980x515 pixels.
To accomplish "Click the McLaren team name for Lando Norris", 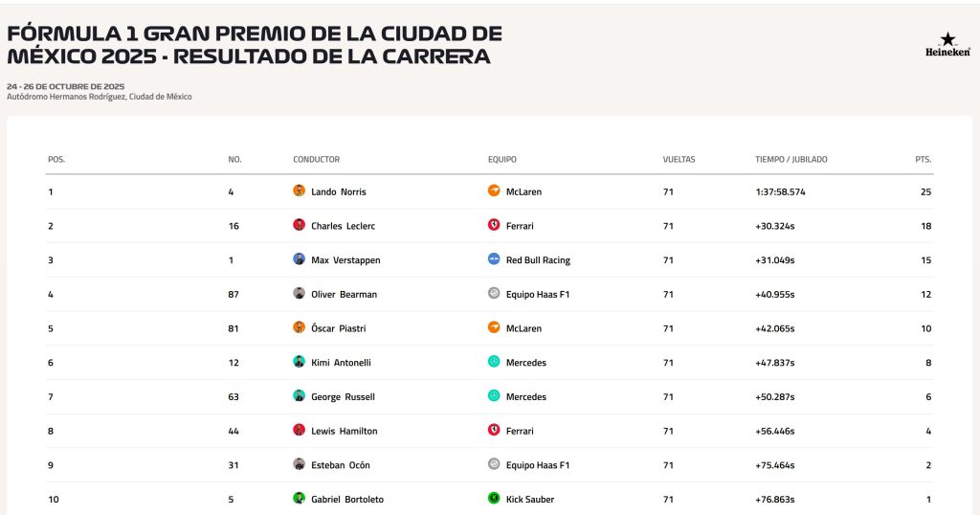I will [x=523, y=191].
